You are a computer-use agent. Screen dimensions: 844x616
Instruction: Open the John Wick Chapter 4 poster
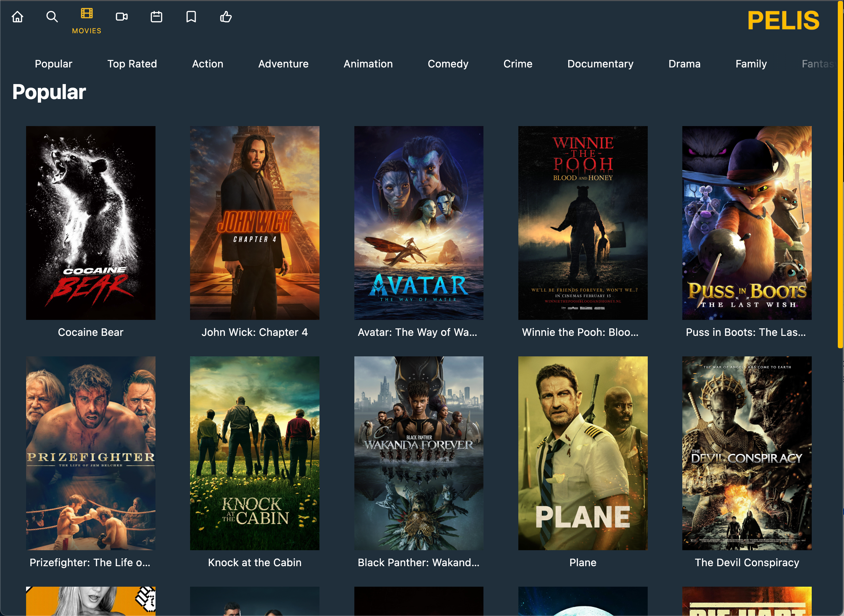(x=255, y=222)
